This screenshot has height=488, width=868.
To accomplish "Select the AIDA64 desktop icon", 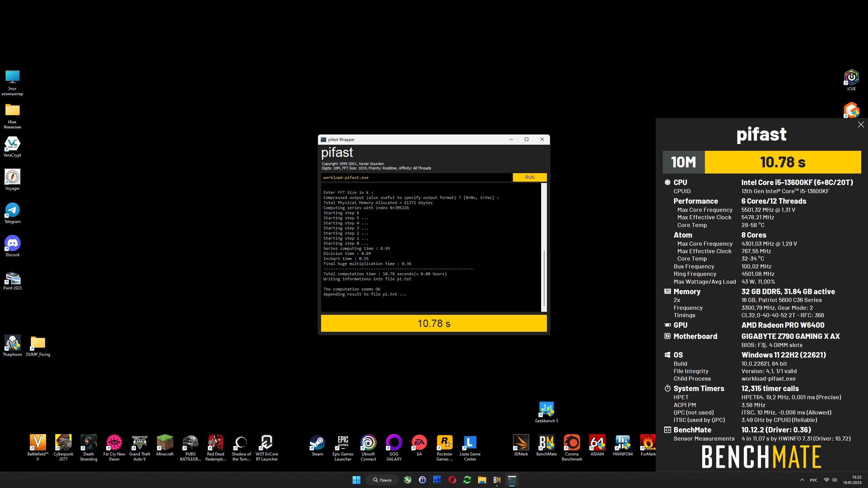I will (x=597, y=445).
